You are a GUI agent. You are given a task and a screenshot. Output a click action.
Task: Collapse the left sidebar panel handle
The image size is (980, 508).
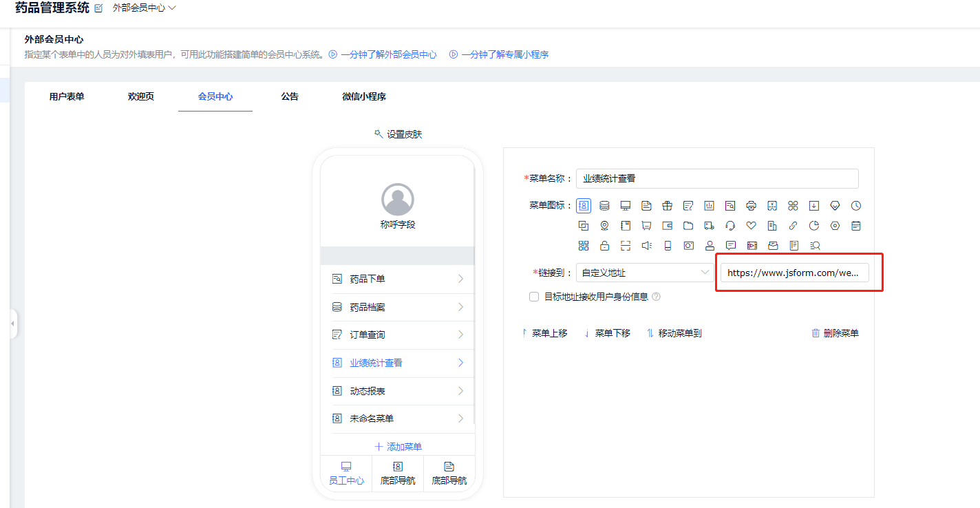[x=13, y=324]
